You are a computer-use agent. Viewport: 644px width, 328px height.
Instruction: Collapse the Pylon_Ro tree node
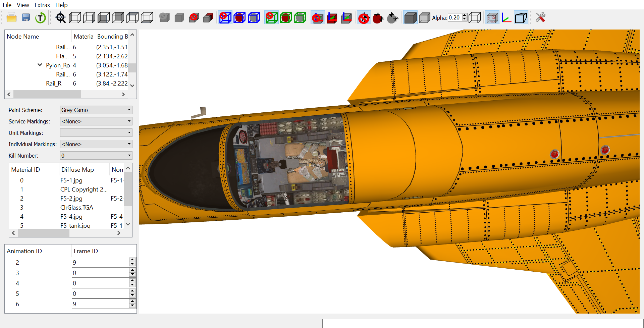point(40,65)
